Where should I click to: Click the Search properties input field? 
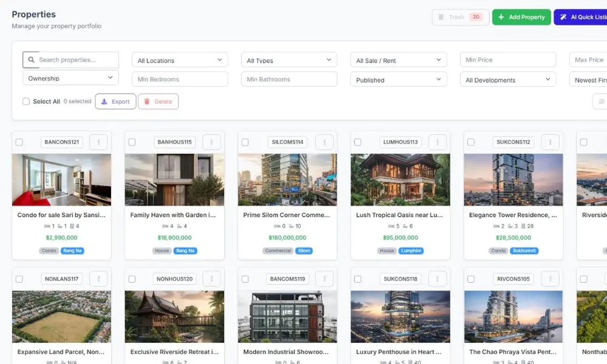[70, 59]
